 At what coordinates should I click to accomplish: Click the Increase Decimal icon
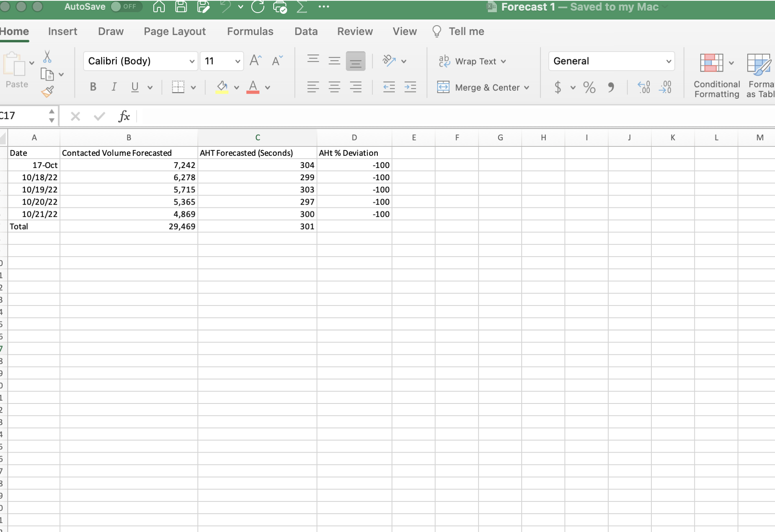pos(644,87)
